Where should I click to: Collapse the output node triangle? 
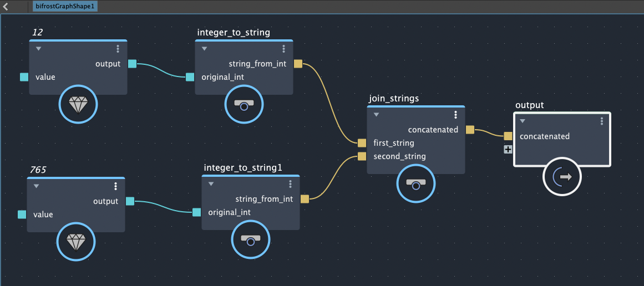523,121
